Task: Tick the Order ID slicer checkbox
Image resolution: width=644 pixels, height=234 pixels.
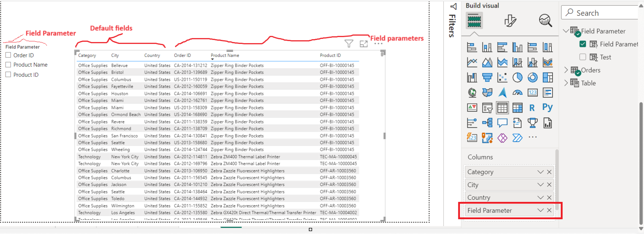Action: (x=8, y=55)
